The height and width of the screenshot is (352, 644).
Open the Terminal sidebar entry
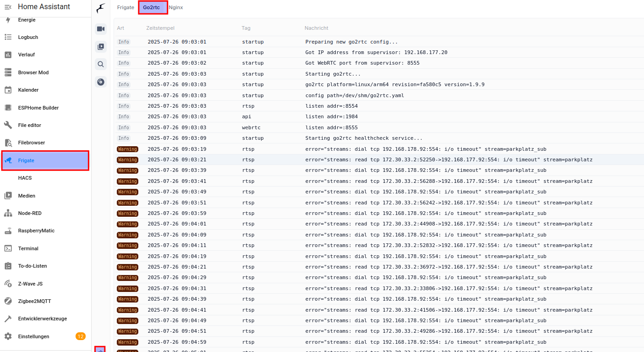coord(28,248)
